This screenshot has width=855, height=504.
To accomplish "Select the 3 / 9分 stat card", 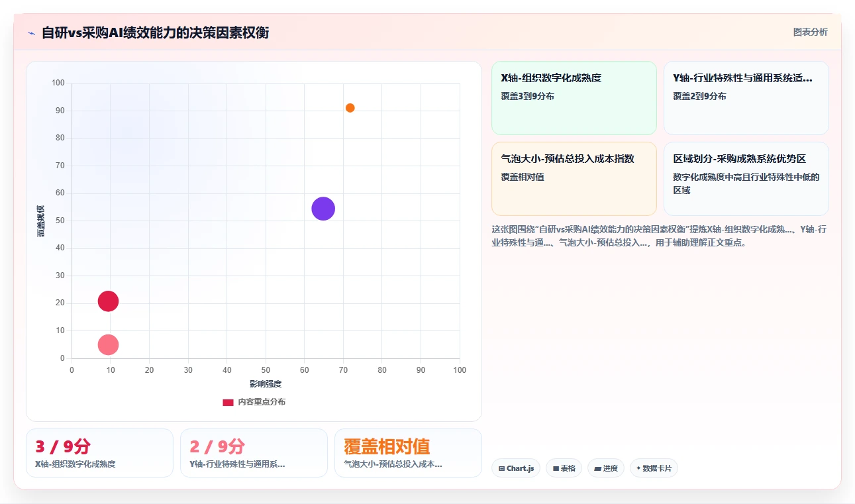I will (99, 453).
